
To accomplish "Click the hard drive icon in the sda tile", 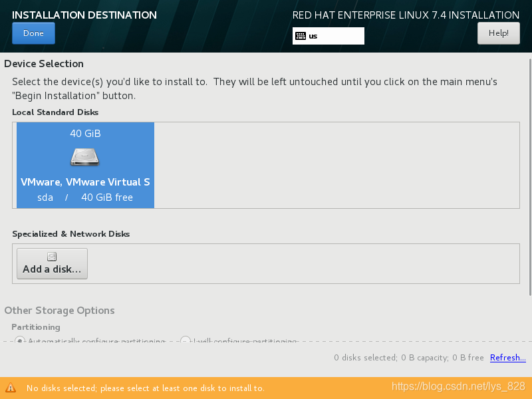I will [x=85, y=157].
